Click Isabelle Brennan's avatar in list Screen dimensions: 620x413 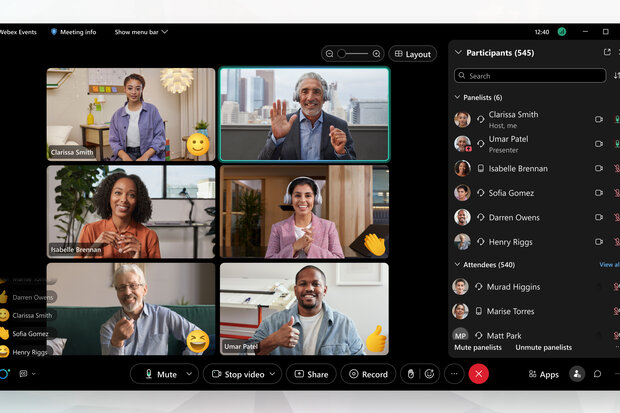click(462, 168)
